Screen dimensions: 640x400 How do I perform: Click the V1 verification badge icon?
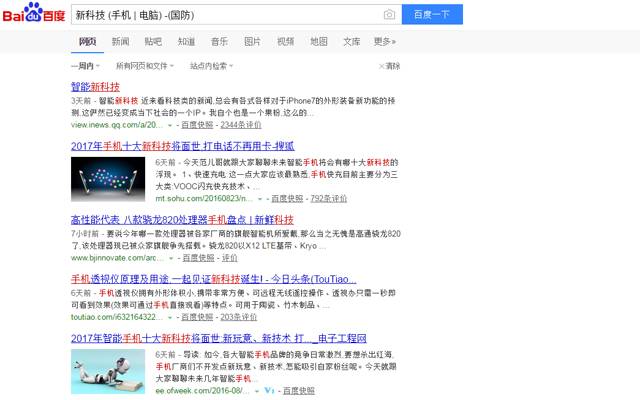[x=269, y=391]
